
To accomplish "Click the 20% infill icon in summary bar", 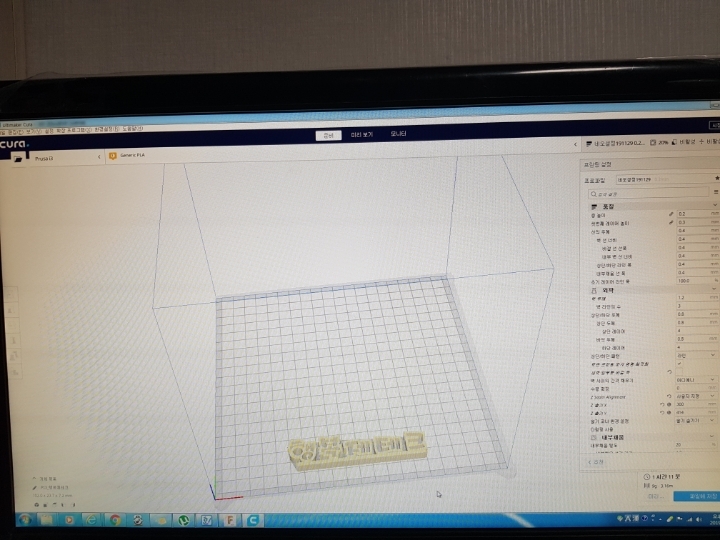I will tap(653, 143).
